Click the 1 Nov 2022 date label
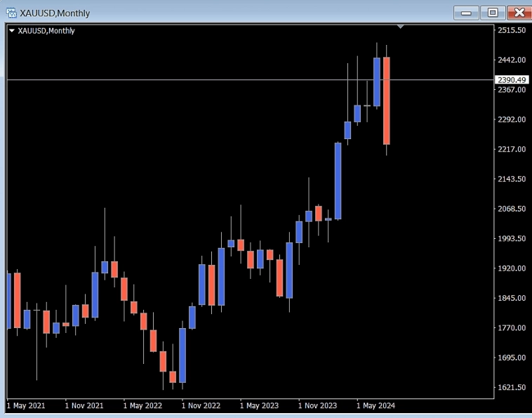Image resolution: width=532 pixels, height=418 pixels. [201, 405]
